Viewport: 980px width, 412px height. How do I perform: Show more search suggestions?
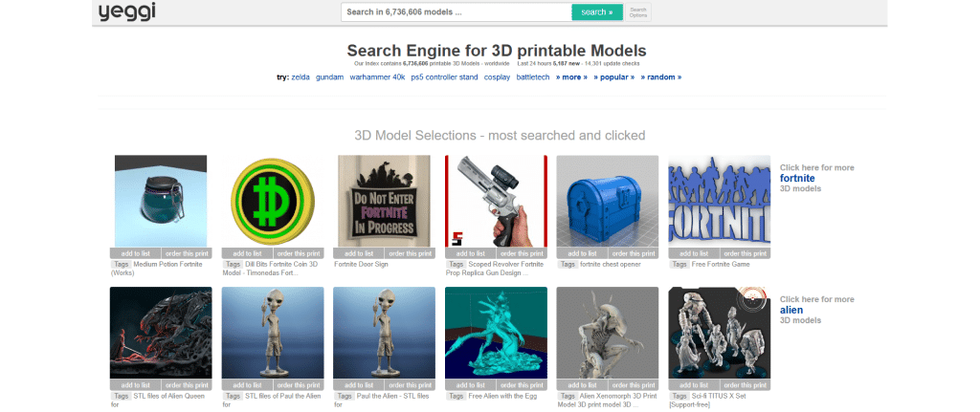coord(571,77)
